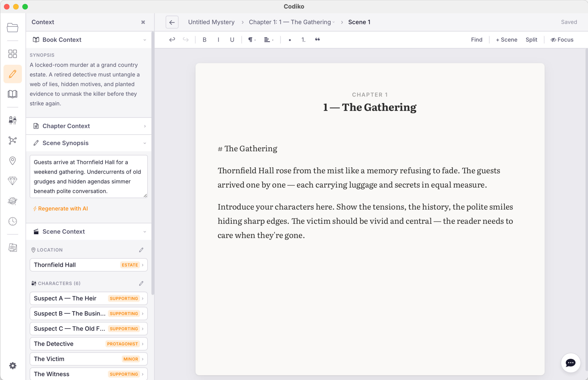Toggle Focus mode
Image resolution: width=588 pixels, height=380 pixels.
tap(562, 40)
